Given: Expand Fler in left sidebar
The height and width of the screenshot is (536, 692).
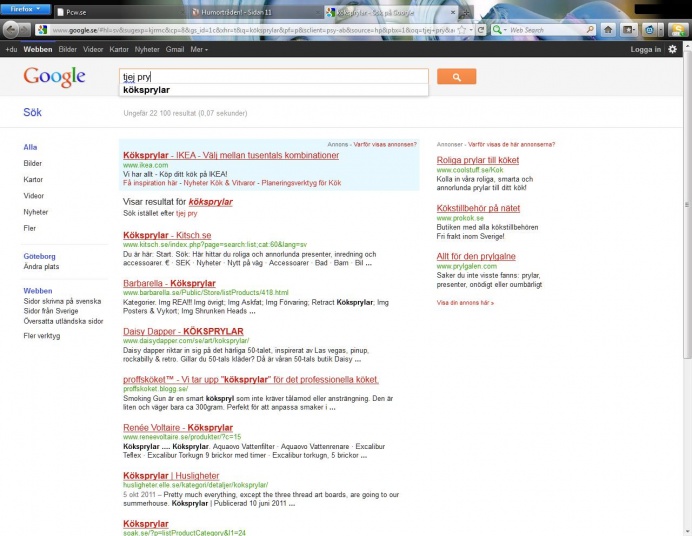Looking at the screenshot, I should coord(30,228).
